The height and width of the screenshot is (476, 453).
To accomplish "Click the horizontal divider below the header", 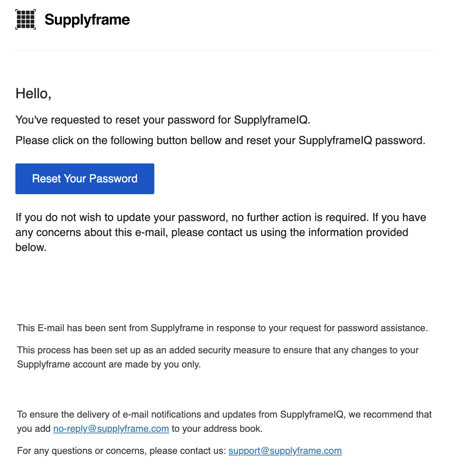I will [x=224, y=51].
